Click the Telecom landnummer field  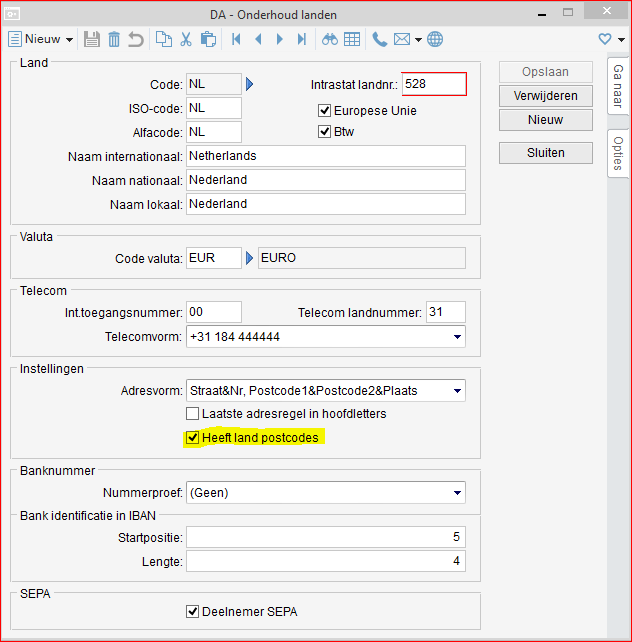tap(446, 312)
